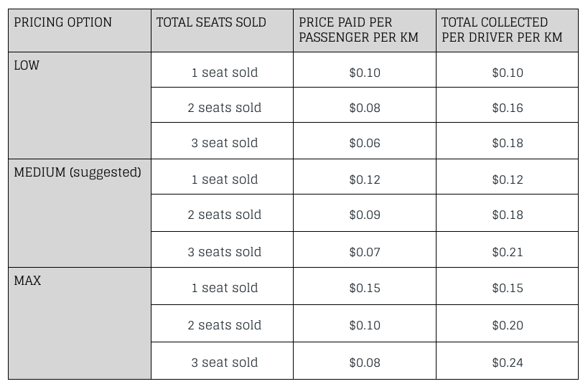
Task: Select the $0.21 total collected cell
Action: (508, 250)
